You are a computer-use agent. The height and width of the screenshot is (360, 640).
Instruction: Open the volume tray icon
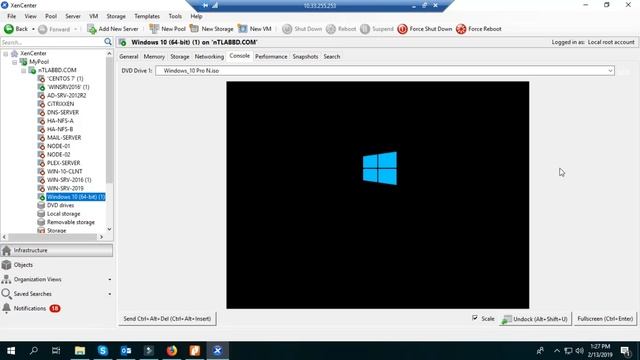(580, 351)
